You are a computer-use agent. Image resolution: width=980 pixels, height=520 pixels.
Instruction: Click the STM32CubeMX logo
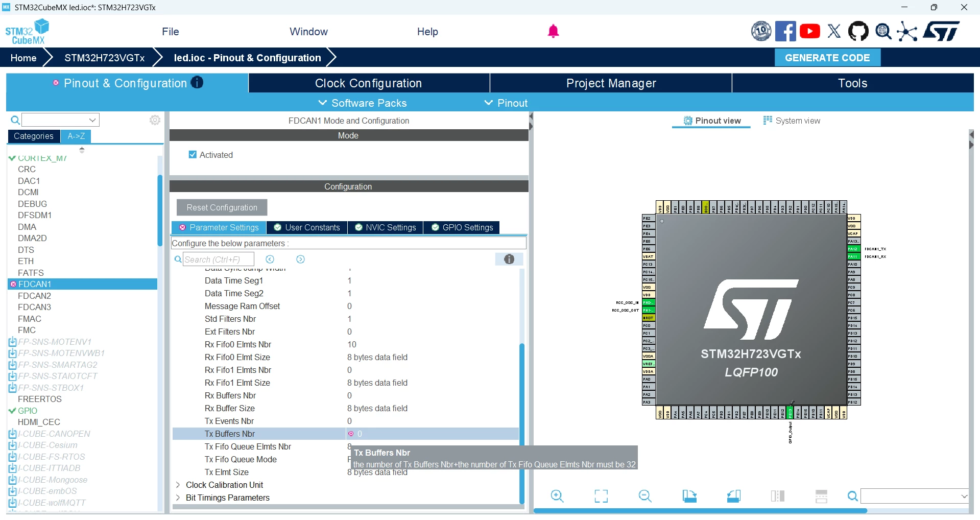click(27, 31)
